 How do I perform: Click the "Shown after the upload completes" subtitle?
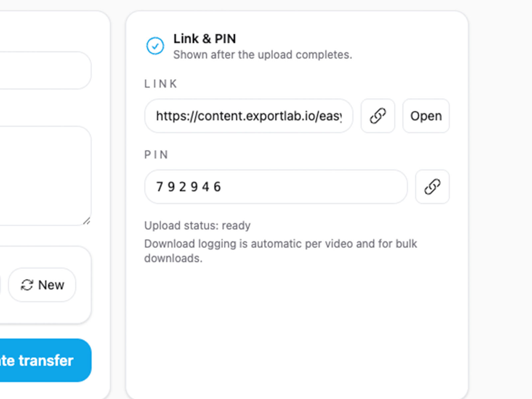[x=262, y=55]
